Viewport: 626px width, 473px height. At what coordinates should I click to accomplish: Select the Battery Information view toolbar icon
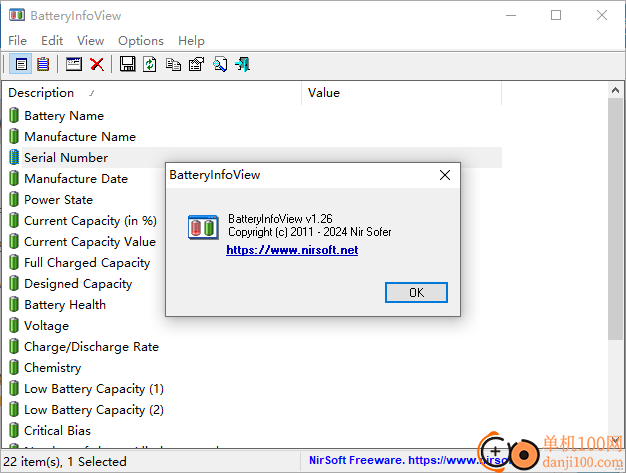[21, 64]
